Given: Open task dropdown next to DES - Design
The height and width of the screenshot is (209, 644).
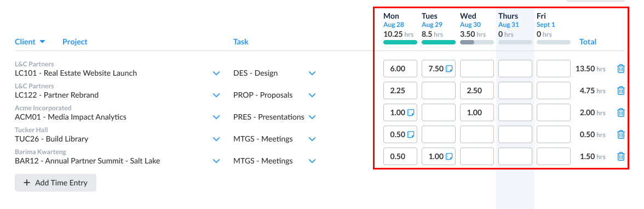Looking at the screenshot, I should click(312, 74).
